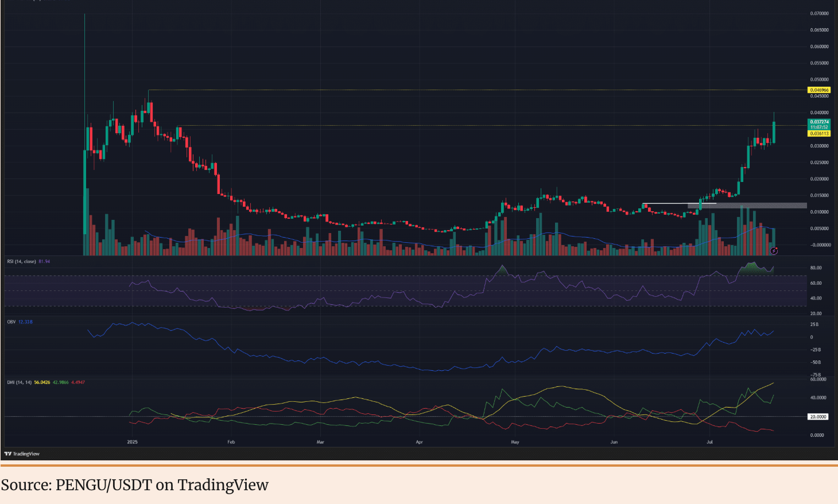This screenshot has width=838, height=504.
Task: Click the Feb label on time axis
Action: pos(231,442)
